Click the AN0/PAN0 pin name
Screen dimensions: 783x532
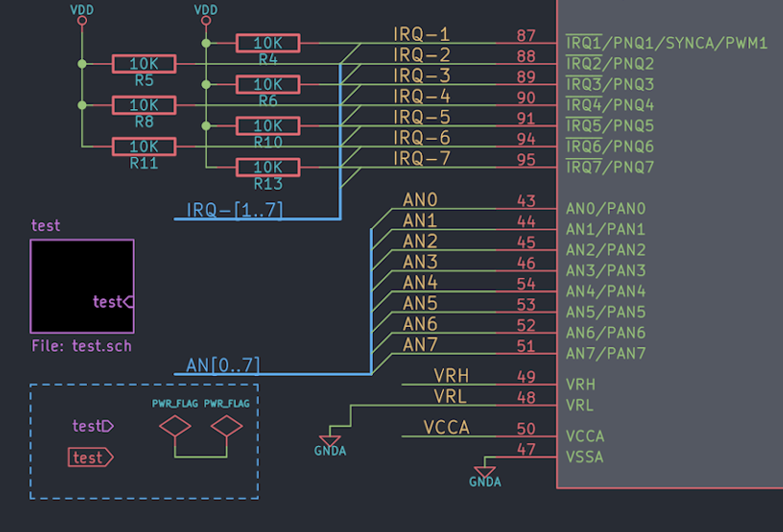point(606,209)
